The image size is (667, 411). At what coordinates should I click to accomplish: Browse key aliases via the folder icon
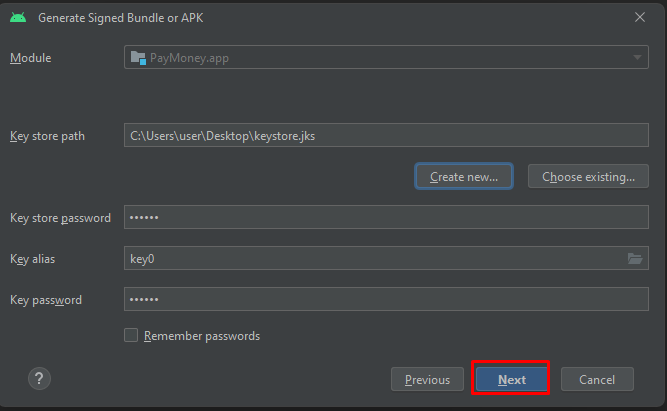(635, 258)
